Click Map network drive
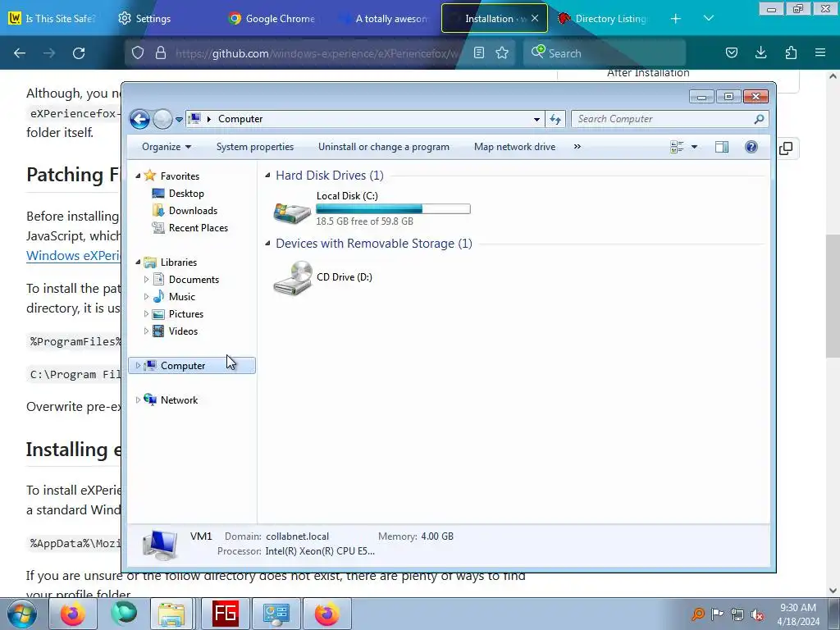Viewport: 840px width, 630px height. pos(514,147)
